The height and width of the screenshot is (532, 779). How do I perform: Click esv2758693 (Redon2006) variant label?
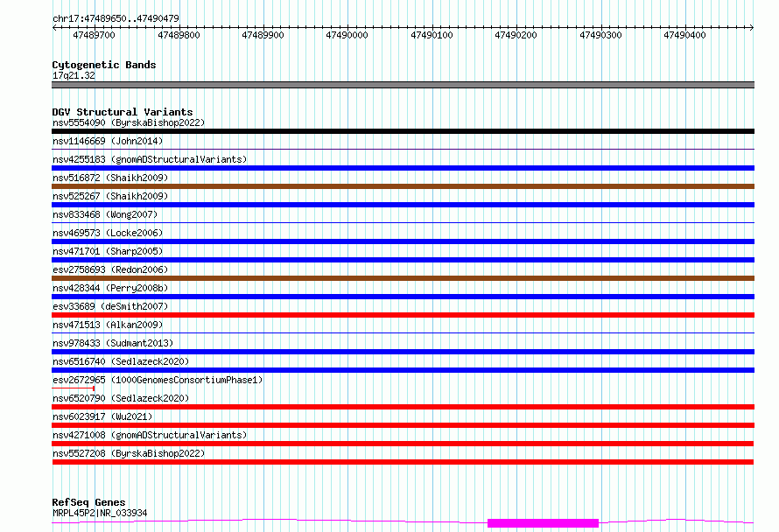(x=110, y=269)
